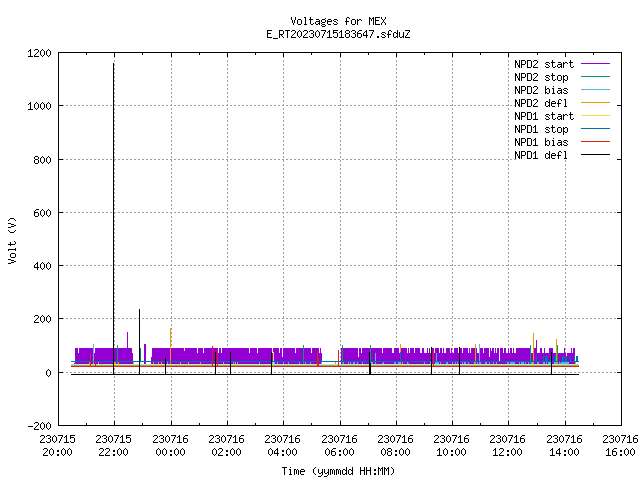
Task: Click the '230716 04:00' x-axis tick label
Action: pos(282,446)
